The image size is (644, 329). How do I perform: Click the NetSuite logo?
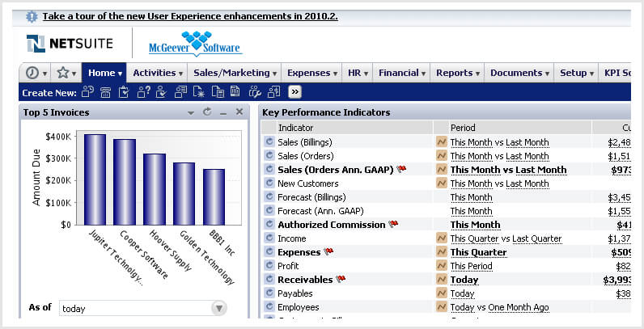(x=70, y=44)
